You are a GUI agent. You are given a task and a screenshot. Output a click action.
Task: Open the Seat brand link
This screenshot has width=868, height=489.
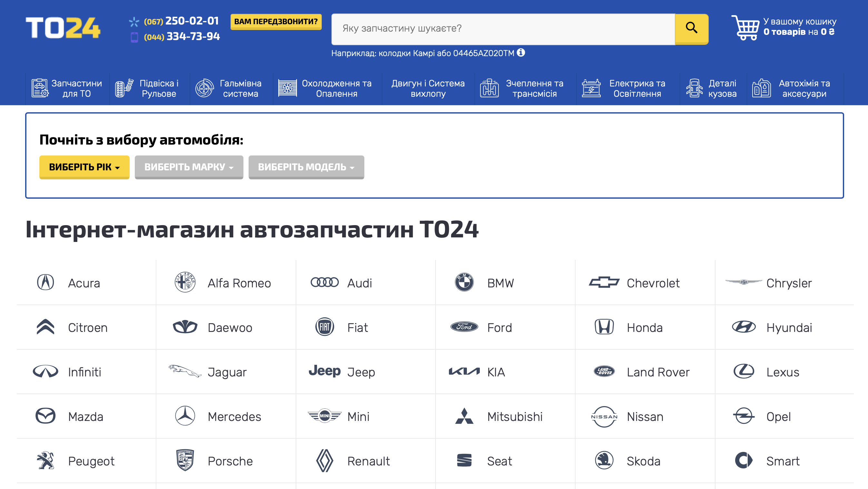(x=499, y=461)
